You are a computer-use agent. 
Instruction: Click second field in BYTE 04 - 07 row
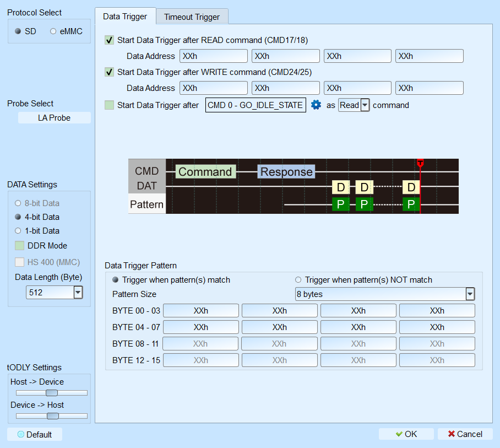tap(280, 327)
